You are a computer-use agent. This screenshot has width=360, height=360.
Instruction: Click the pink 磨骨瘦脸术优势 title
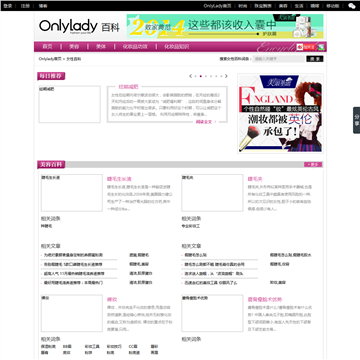pos(265,299)
